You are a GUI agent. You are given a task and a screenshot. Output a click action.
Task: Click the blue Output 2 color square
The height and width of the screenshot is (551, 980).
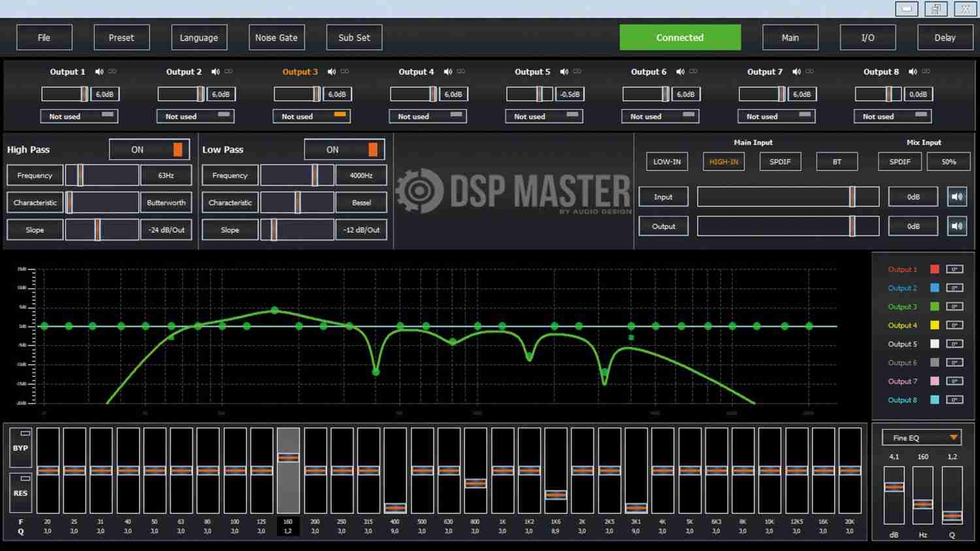pyautogui.click(x=935, y=288)
